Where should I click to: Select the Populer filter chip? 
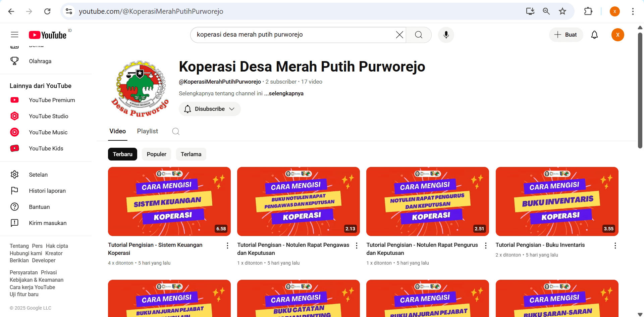(156, 154)
